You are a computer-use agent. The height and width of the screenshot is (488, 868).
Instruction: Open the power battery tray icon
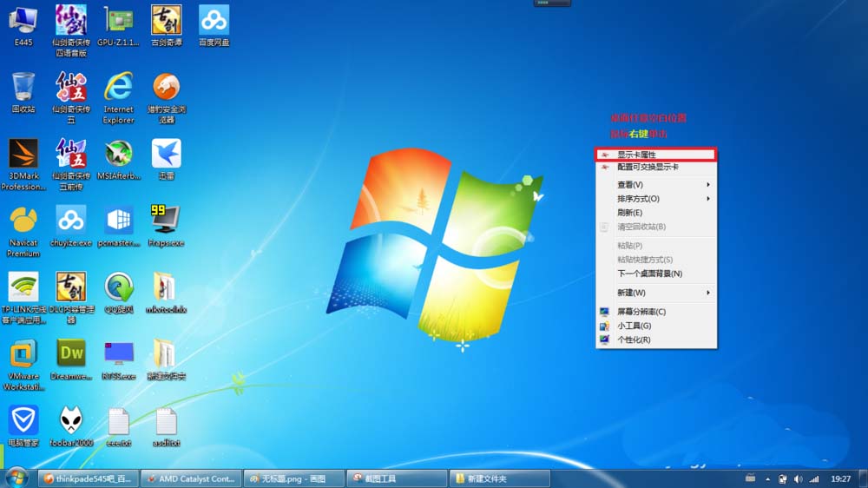[x=782, y=479]
